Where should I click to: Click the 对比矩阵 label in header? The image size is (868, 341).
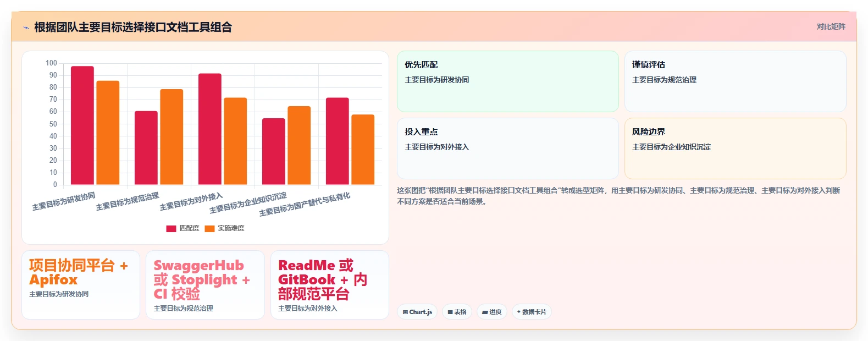pyautogui.click(x=831, y=26)
